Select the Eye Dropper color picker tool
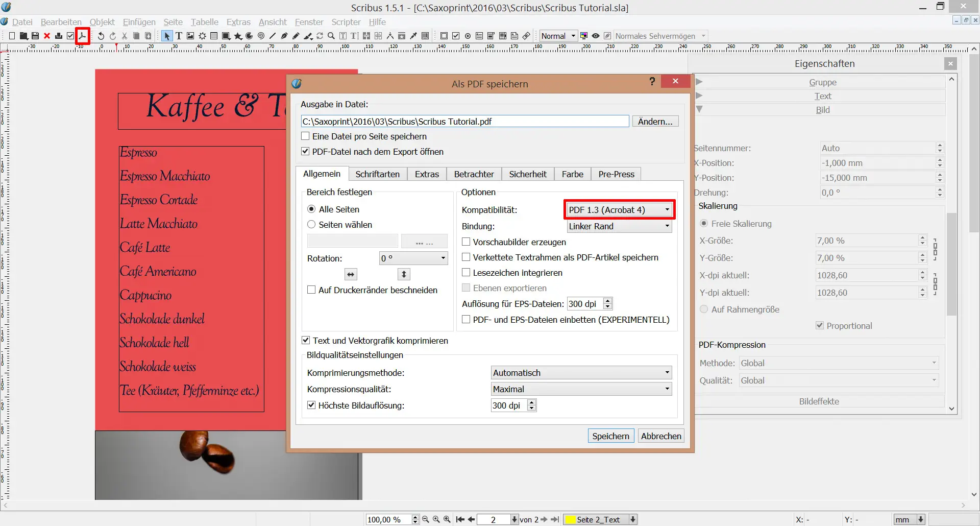Viewport: 980px width, 526px height. tap(414, 36)
